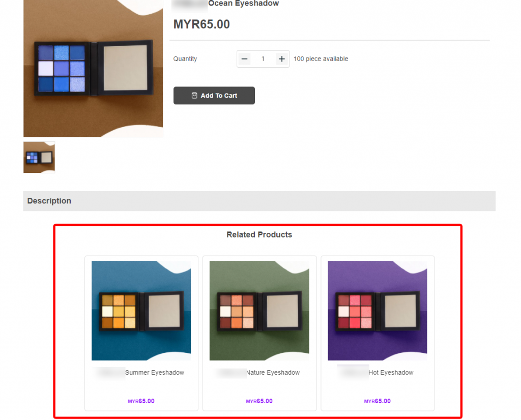Click the 100 piece available text
The width and height of the screenshot is (521, 420).
coord(321,59)
